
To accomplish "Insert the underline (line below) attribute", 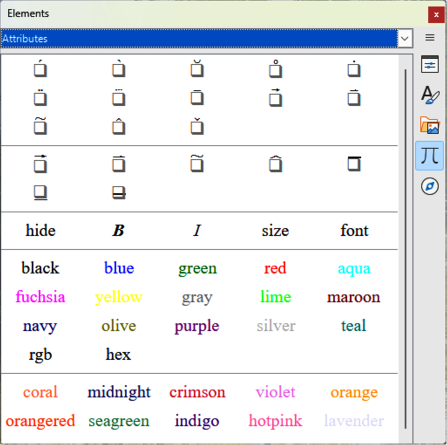I will click(x=40, y=193).
